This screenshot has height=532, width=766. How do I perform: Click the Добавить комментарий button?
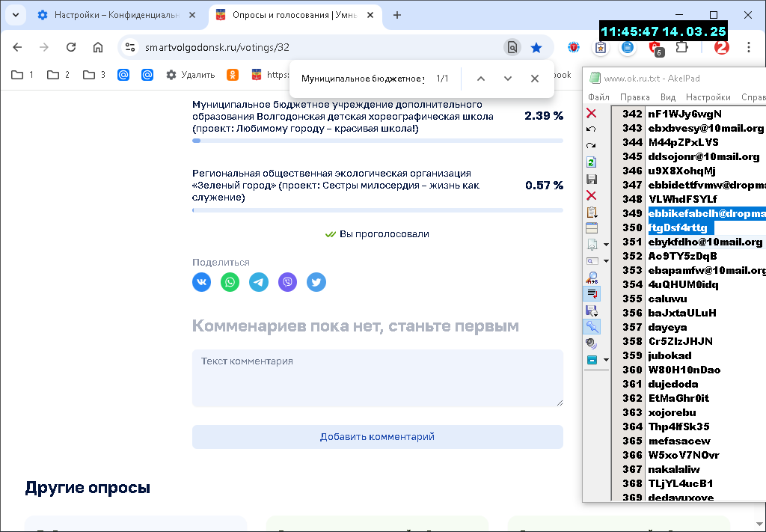tap(377, 437)
